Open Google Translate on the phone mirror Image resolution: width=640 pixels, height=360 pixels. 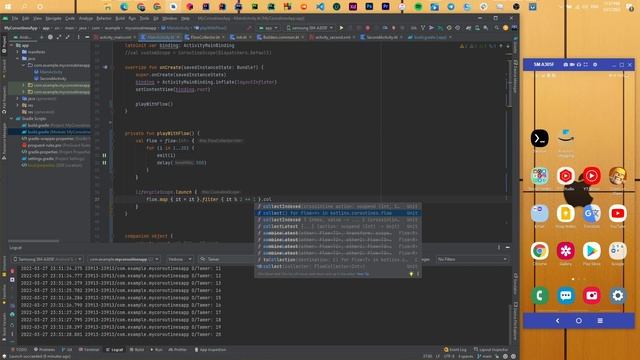(x=591, y=213)
